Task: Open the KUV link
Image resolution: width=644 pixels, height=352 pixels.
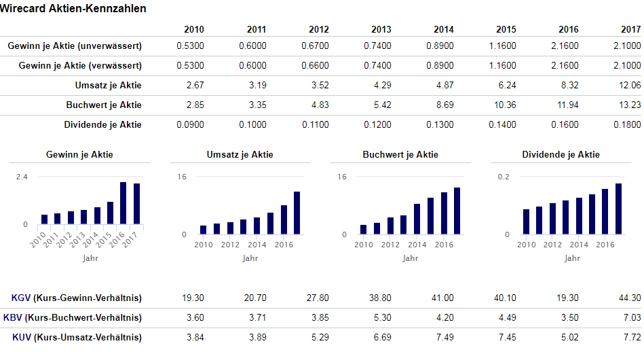Action: point(22,337)
